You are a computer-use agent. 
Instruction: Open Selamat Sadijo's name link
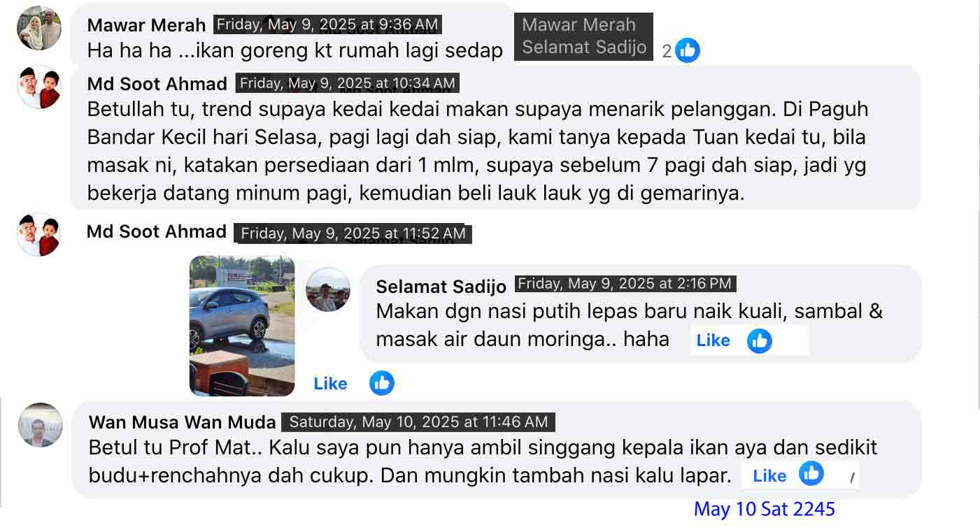441,287
